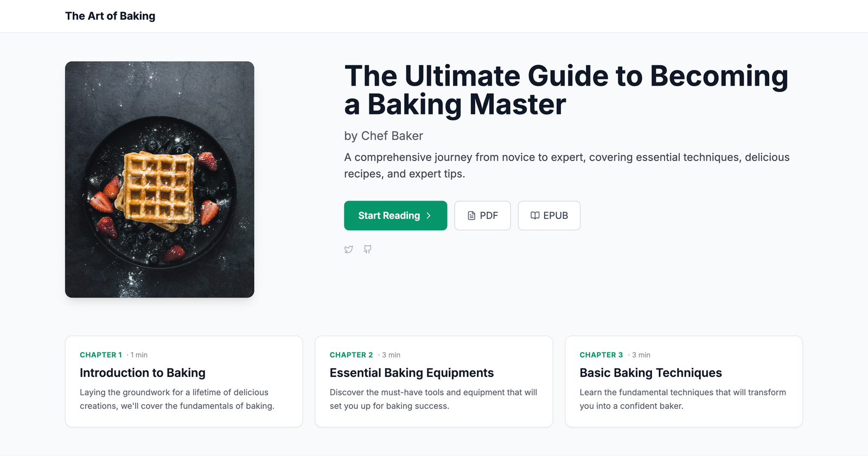Image resolution: width=868 pixels, height=456 pixels.
Task: Go to The Art of Baking home link
Action: click(x=110, y=16)
